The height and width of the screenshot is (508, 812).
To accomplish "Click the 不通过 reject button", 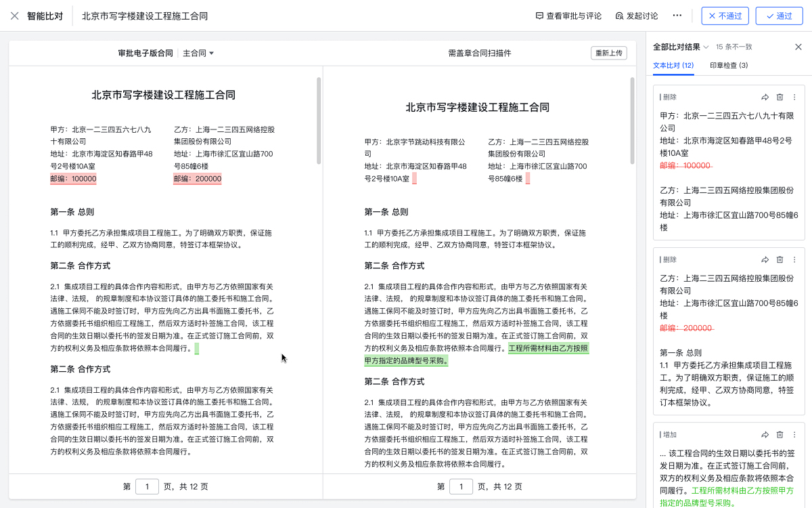I will pos(725,16).
